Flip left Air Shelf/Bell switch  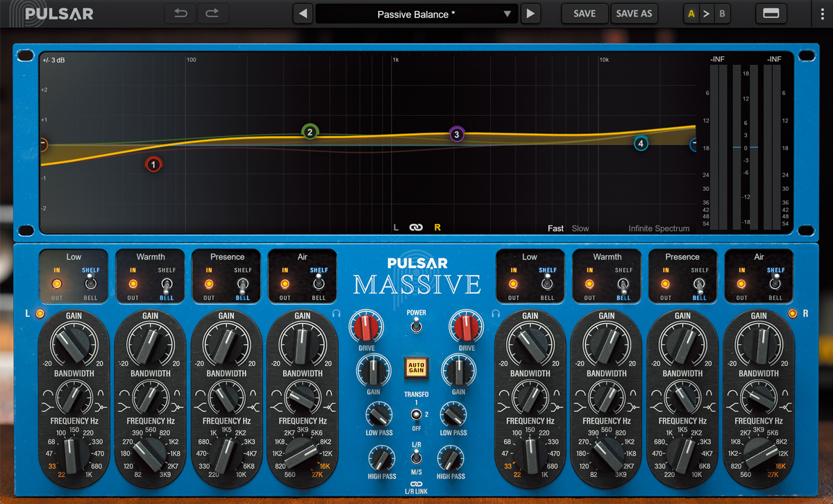click(x=319, y=283)
